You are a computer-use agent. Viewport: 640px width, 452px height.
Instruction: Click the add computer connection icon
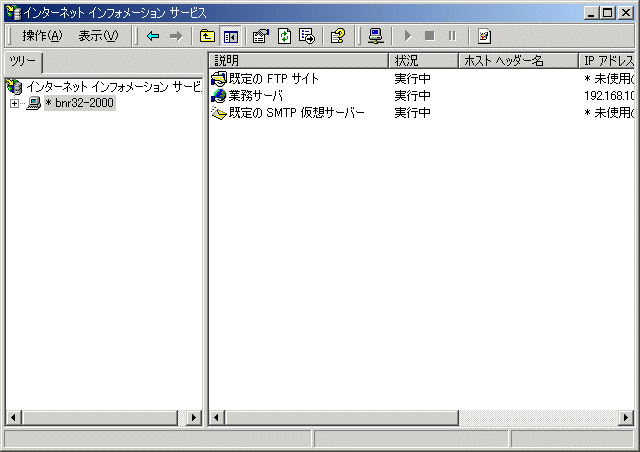(x=376, y=36)
